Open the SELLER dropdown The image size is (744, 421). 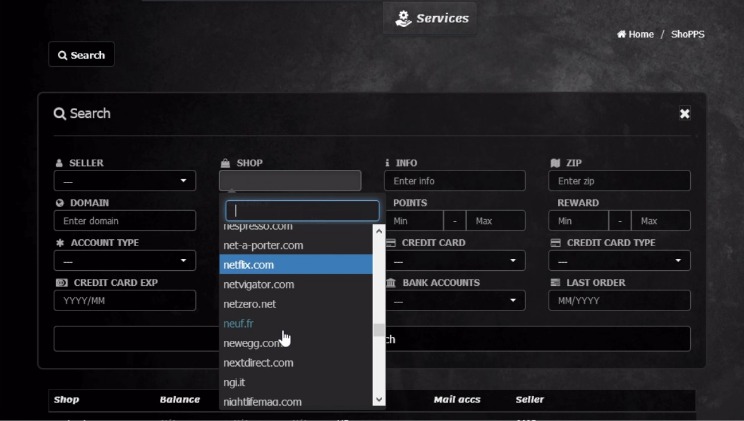click(x=125, y=181)
